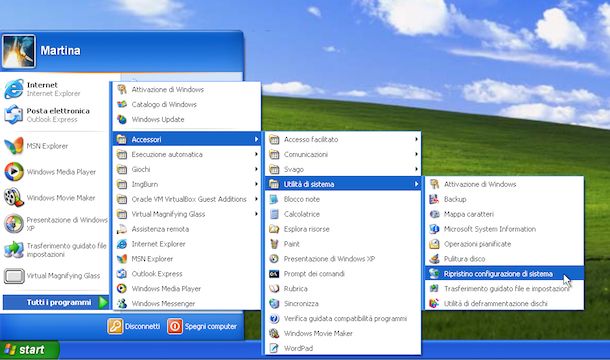Expand the Svago submenu
The height and width of the screenshot is (360, 610).
coord(343,169)
